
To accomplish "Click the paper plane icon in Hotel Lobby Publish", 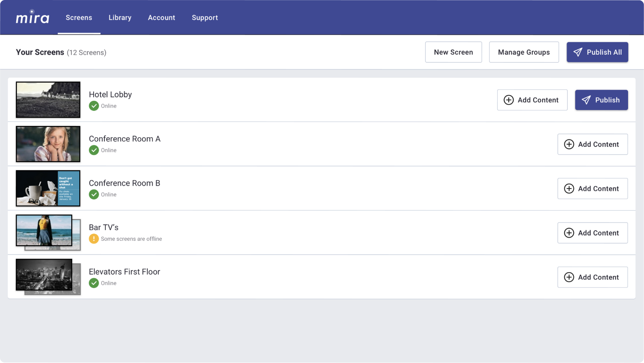I will (x=586, y=100).
